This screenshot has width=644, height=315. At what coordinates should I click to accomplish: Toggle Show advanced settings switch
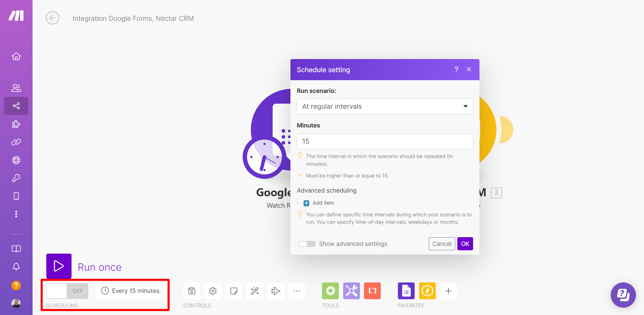307,244
